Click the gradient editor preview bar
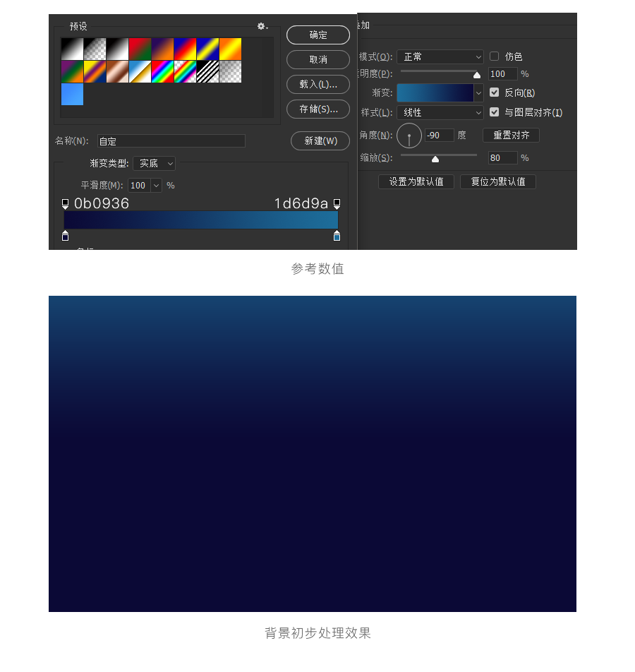 [x=201, y=220]
